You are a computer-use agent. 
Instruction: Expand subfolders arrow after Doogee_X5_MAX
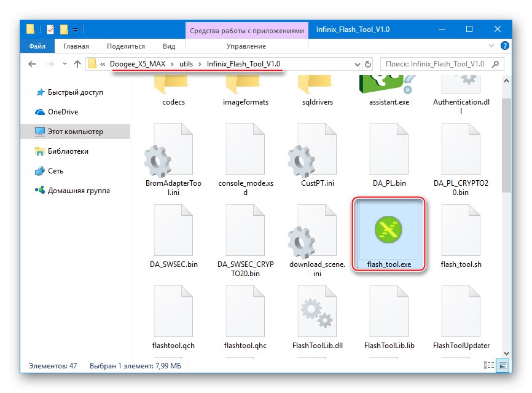[x=173, y=64]
